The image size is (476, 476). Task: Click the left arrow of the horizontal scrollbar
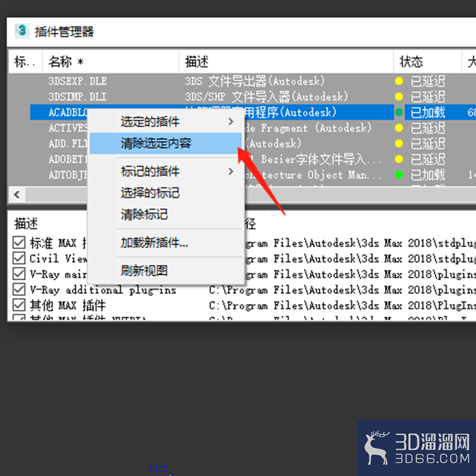coord(17,195)
